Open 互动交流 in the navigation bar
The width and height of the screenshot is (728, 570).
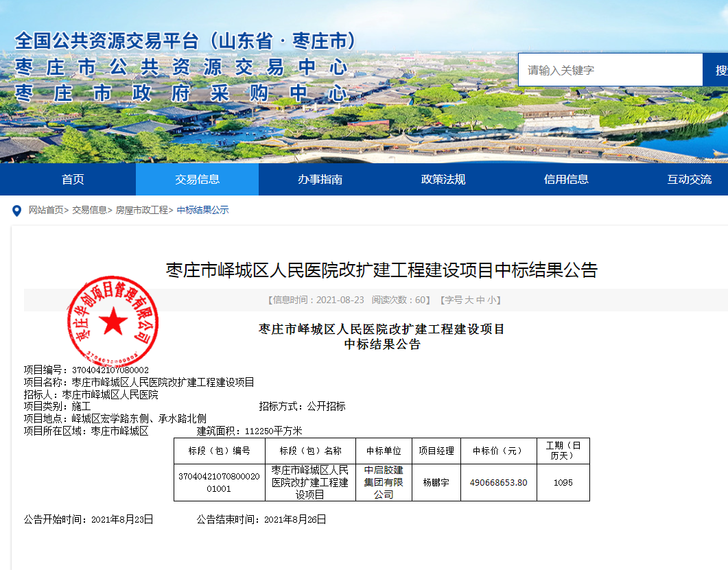tap(689, 180)
